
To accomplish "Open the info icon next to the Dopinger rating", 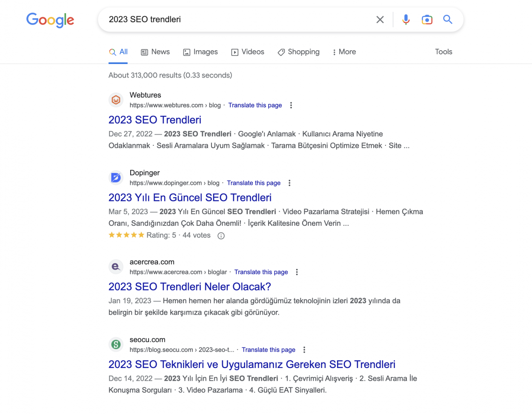I will 221,235.
